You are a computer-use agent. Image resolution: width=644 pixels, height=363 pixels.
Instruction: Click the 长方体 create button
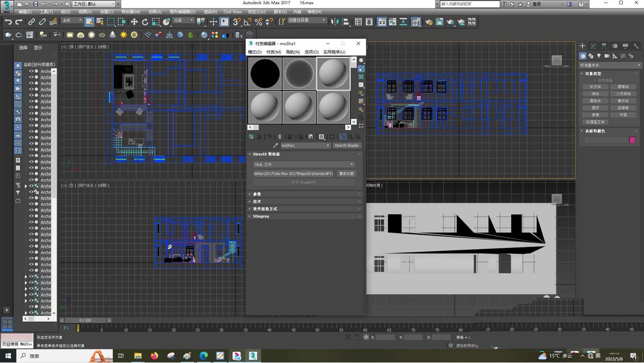[595, 86]
